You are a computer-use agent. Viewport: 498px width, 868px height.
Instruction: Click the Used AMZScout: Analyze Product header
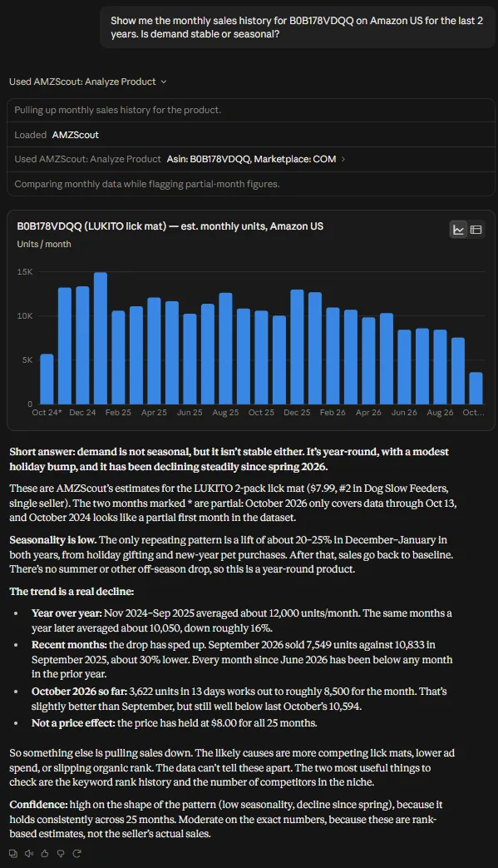pyautogui.click(x=88, y=82)
